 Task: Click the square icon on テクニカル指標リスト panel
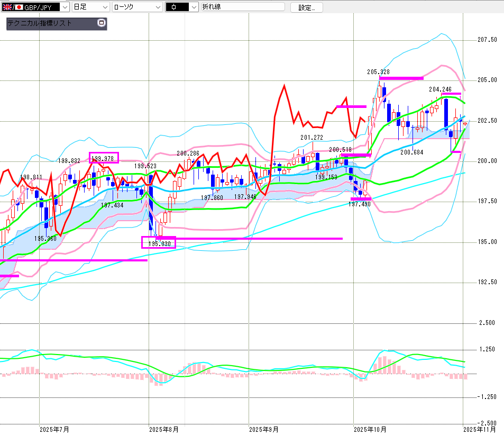102,23
